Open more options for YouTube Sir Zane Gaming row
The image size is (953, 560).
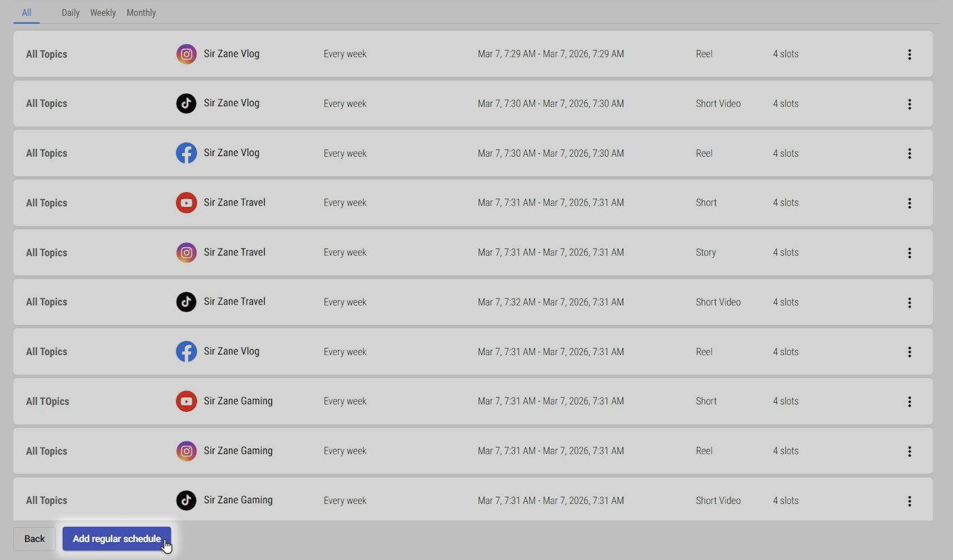909,402
